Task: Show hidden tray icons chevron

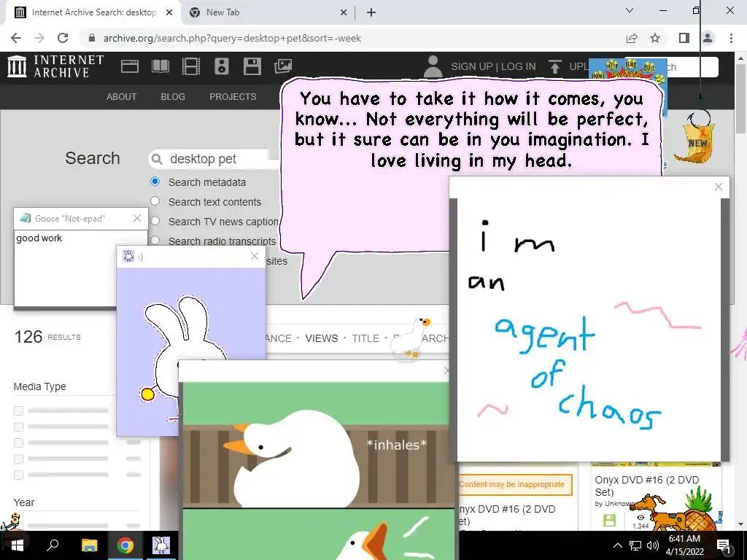Action: (617, 545)
